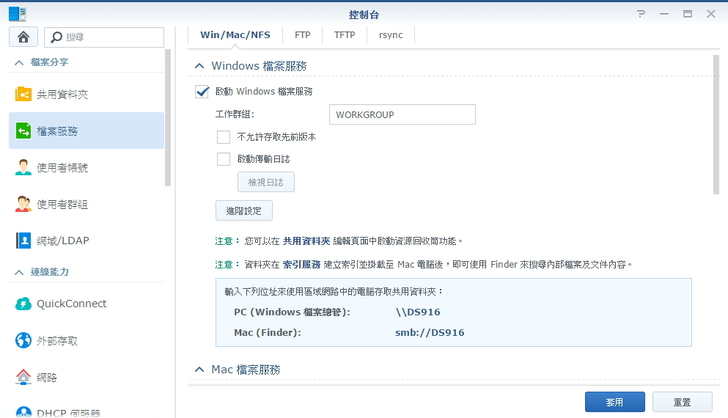The height and width of the screenshot is (418, 728).
Task: Click the help question mark icon
Action: pos(641,14)
